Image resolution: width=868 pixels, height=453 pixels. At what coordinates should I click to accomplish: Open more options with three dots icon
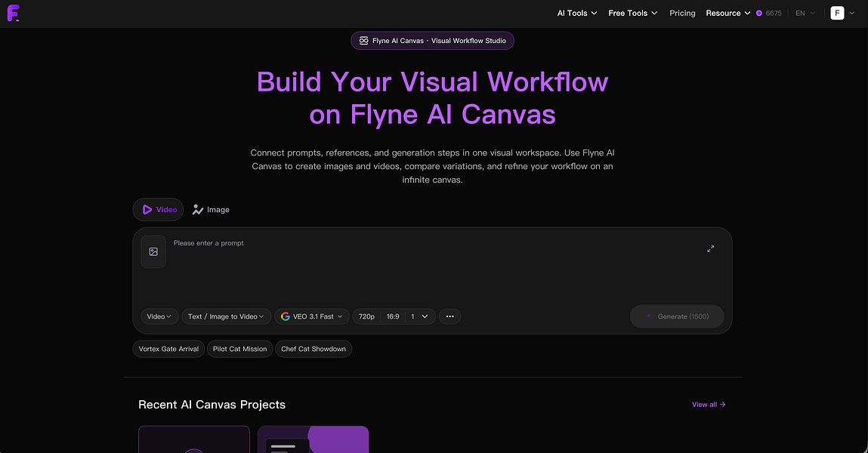pos(450,316)
